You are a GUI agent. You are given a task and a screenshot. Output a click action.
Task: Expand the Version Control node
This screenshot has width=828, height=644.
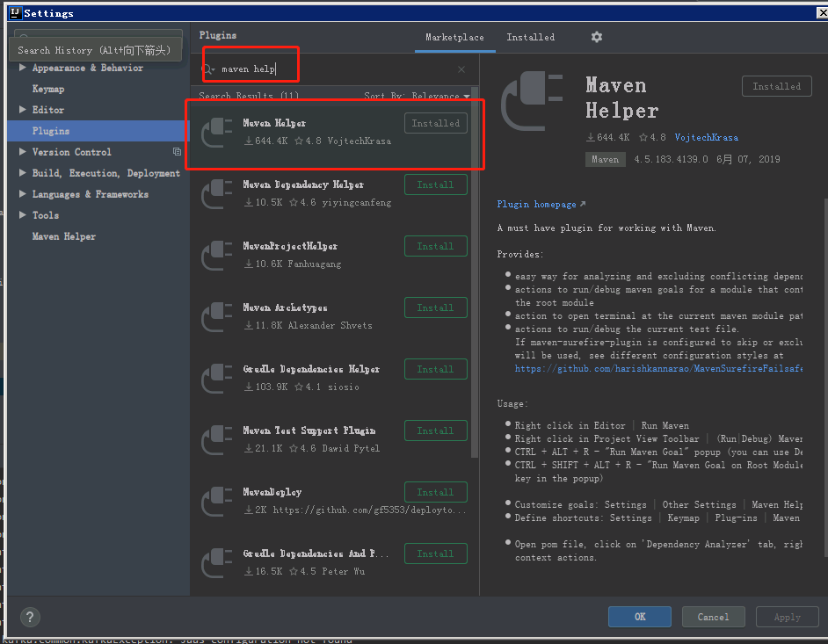(23, 152)
